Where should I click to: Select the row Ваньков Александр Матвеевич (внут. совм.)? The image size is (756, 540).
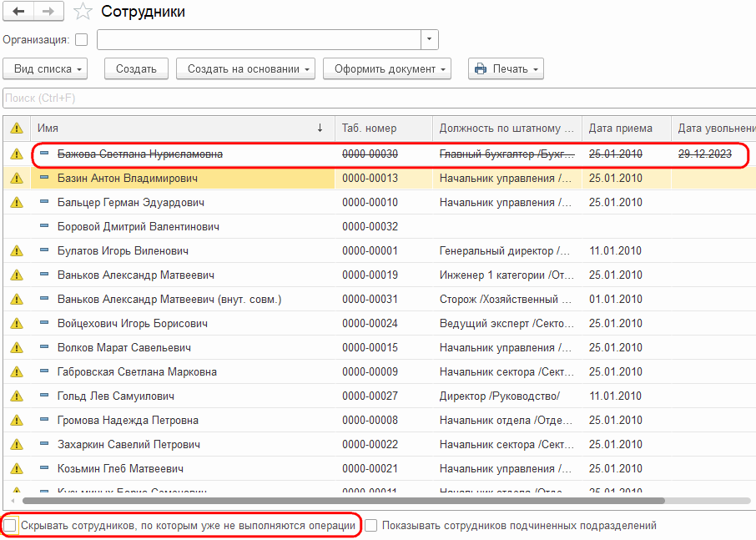point(380,300)
